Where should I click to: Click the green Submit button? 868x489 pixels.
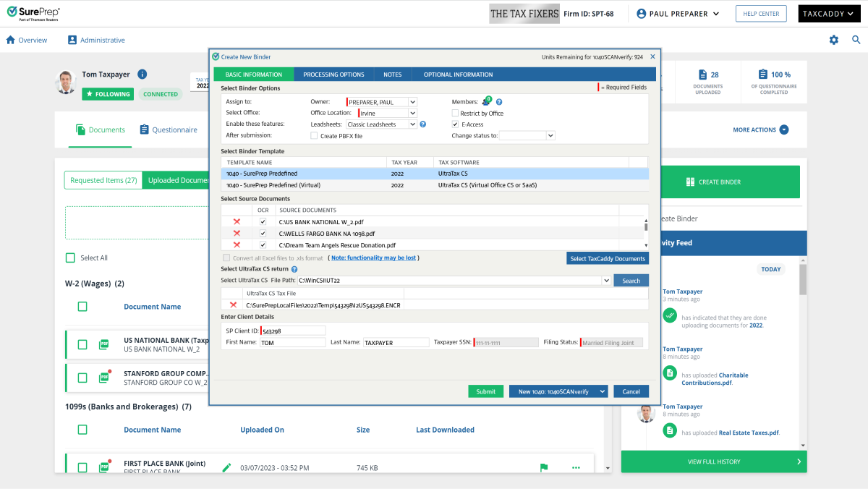[x=485, y=391]
